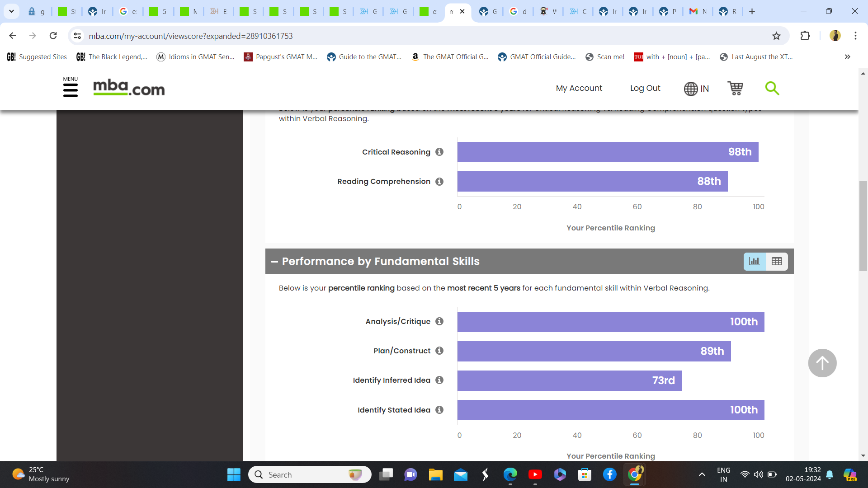Switch Fundamental Skills to bar chart view

point(755,262)
